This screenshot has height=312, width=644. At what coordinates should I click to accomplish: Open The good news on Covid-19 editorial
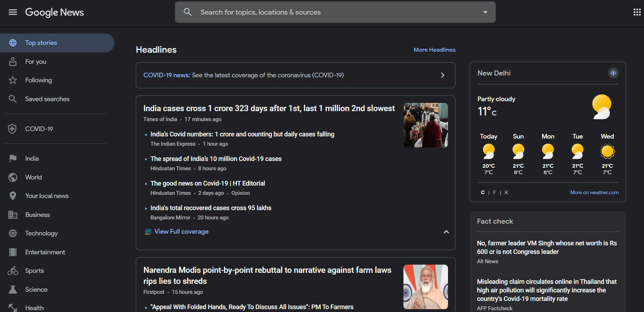[208, 183]
